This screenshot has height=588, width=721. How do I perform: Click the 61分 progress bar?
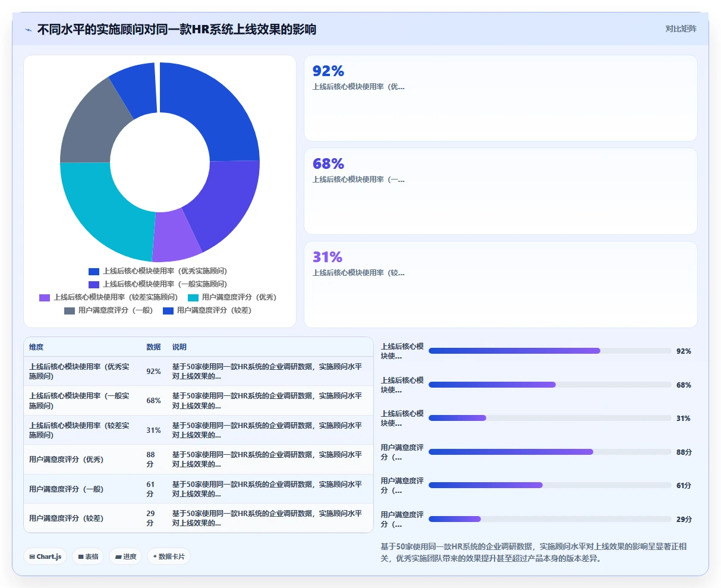tap(550, 485)
